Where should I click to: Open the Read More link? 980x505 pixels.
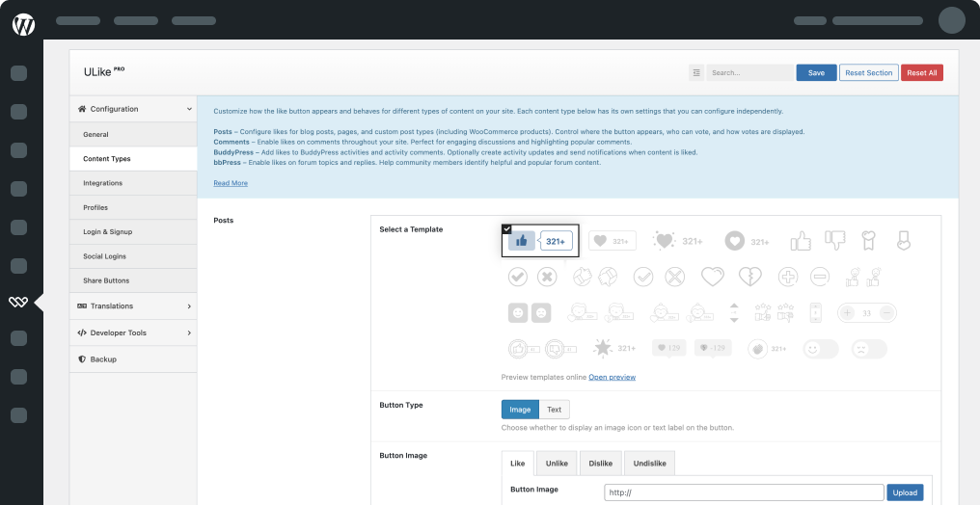pos(231,183)
